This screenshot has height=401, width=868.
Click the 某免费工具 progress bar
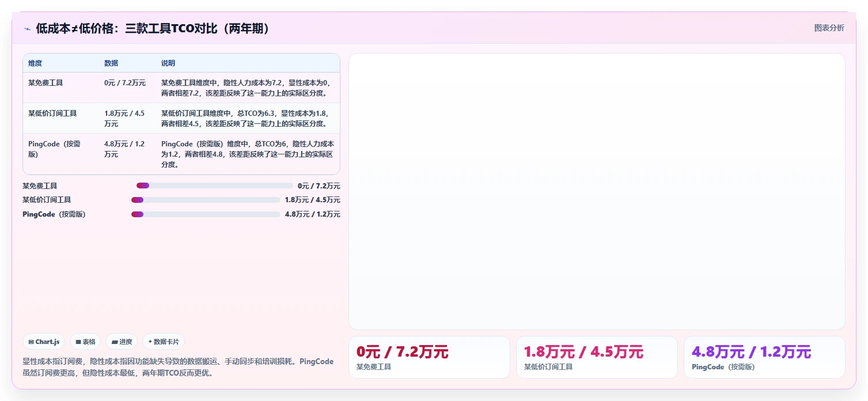click(215, 186)
